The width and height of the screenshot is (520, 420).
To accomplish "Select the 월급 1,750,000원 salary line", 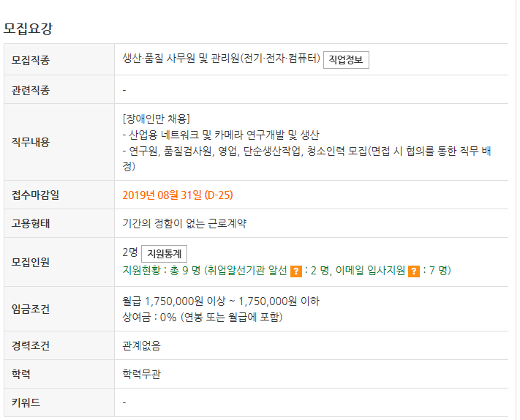I will pos(221,301).
